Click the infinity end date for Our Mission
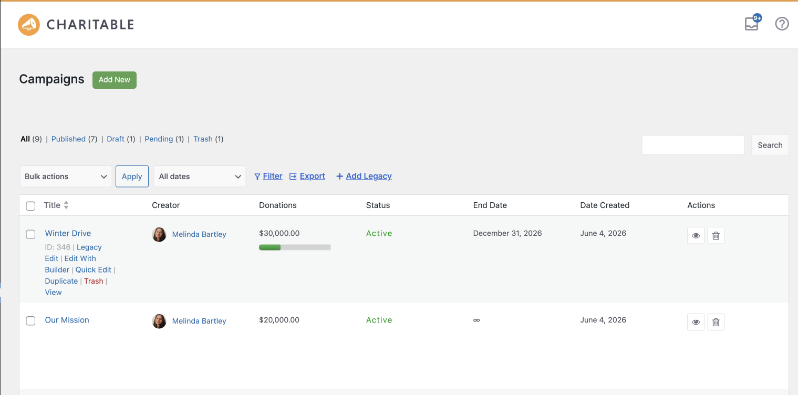The height and width of the screenshot is (395, 798). point(476,320)
